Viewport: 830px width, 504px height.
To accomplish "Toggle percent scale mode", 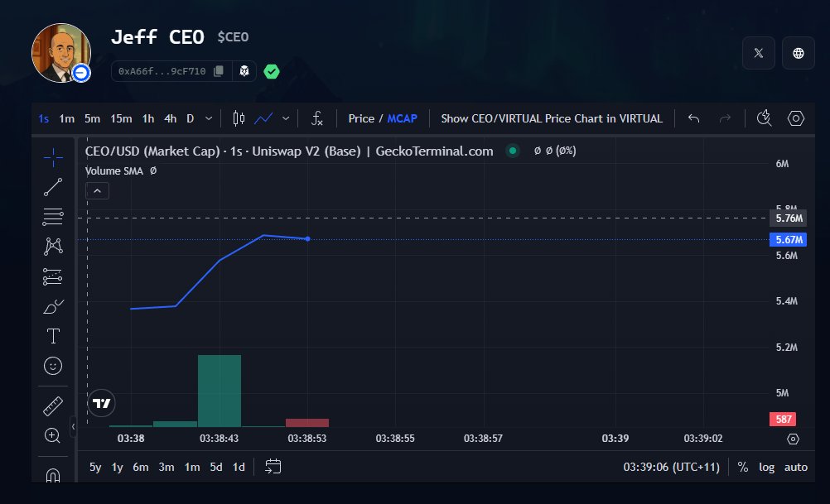I will click(x=743, y=467).
